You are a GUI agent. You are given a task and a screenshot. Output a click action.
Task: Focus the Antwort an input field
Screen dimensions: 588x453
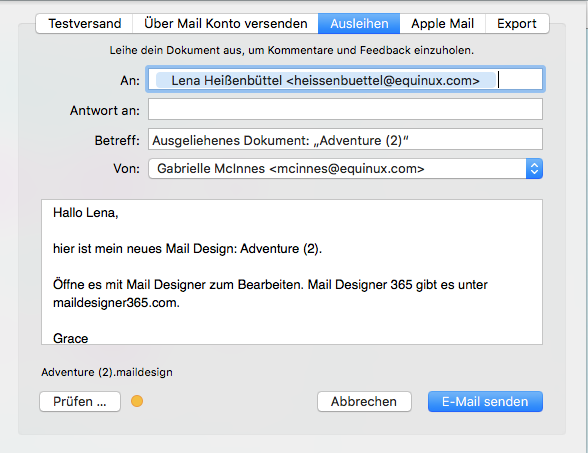[345, 109]
